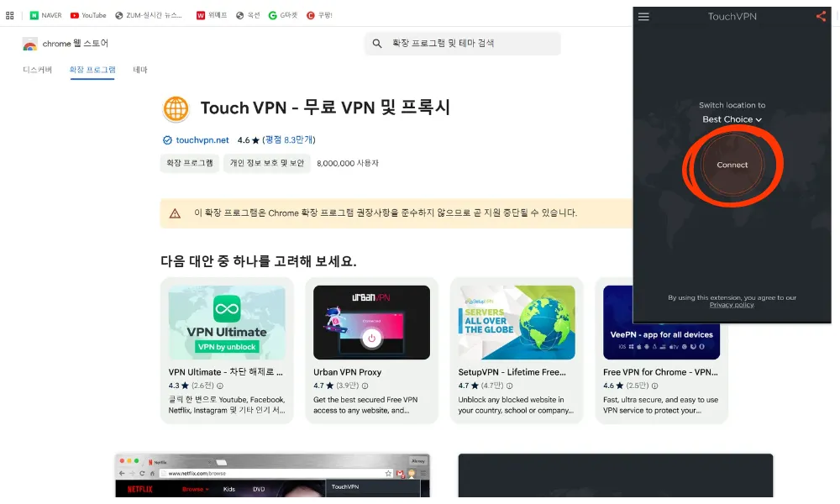Viewport: 840px width, 504px height.
Task: Open the apps grid icon in bookmarks bar
Action: point(9,15)
